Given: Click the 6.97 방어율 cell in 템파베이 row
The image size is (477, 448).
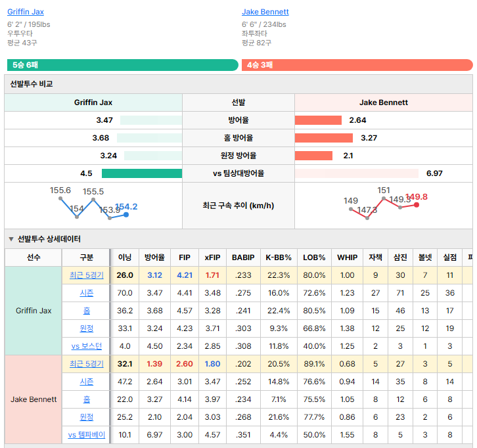Looking at the screenshot, I should tap(154, 435).
